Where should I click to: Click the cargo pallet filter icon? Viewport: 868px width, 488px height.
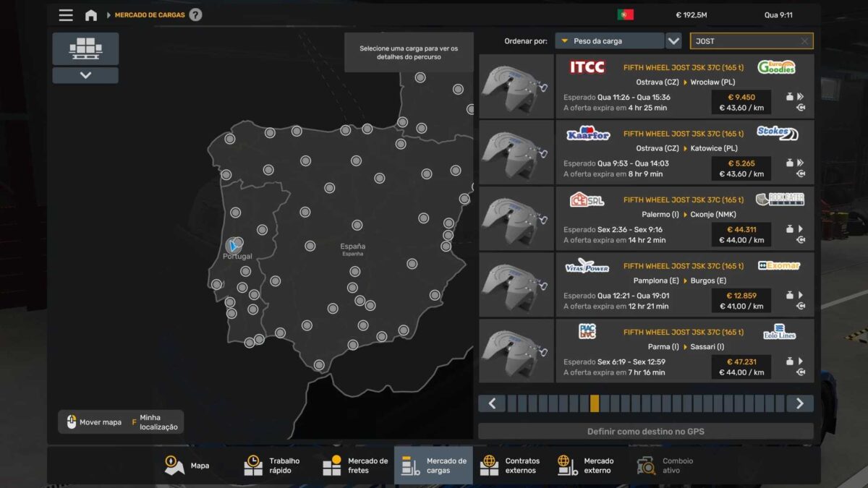coord(85,48)
